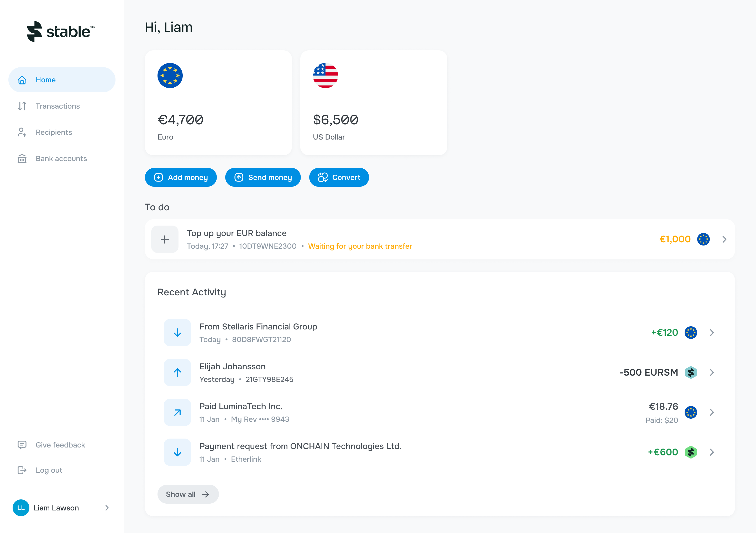The width and height of the screenshot is (756, 533).
Task: Open Bank accounts using the bank icon
Action: [x=22, y=159]
